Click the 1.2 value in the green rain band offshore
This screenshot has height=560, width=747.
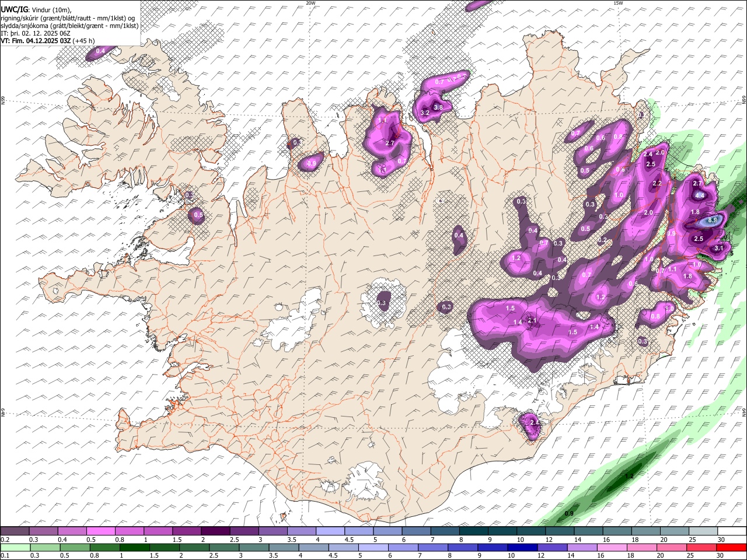[629, 477]
